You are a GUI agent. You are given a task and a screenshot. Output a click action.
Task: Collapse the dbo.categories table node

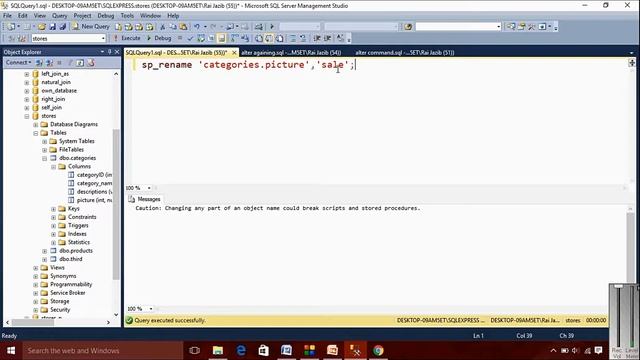pos(44,158)
